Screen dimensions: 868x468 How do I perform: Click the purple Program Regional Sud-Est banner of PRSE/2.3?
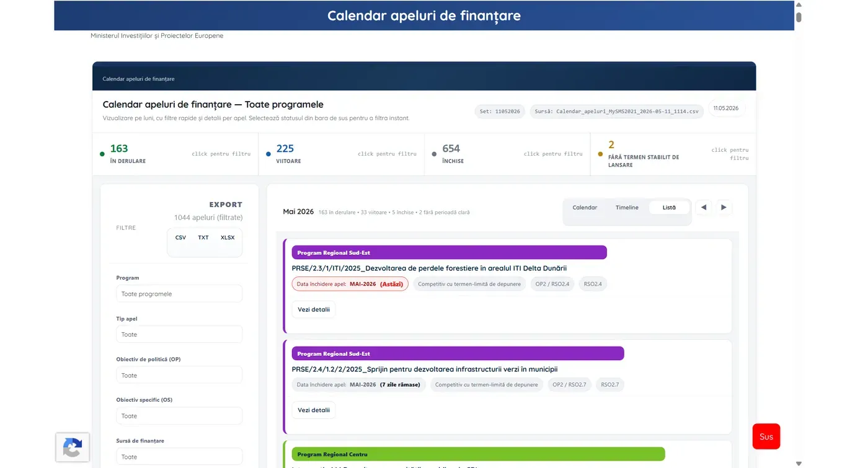coord(449,253)
